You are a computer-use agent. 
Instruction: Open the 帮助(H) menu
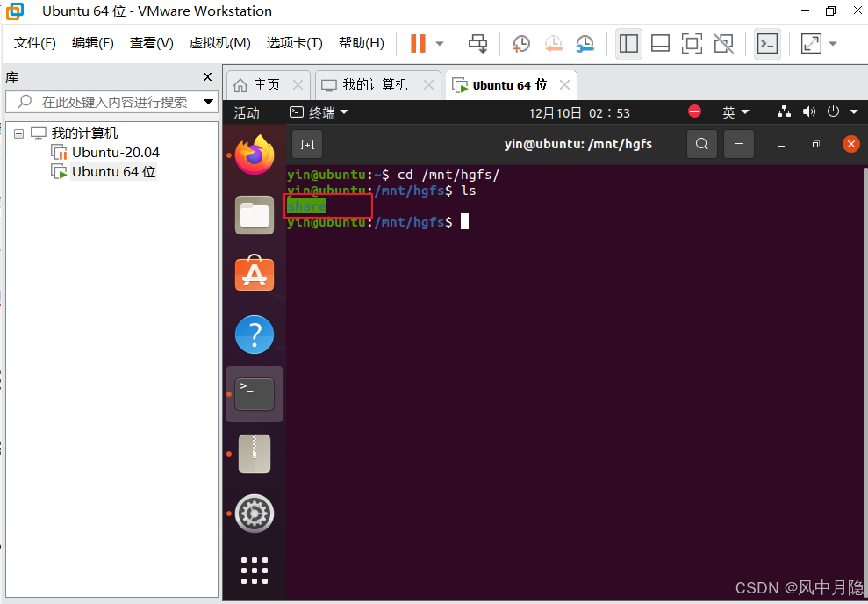tap(361, 43)
